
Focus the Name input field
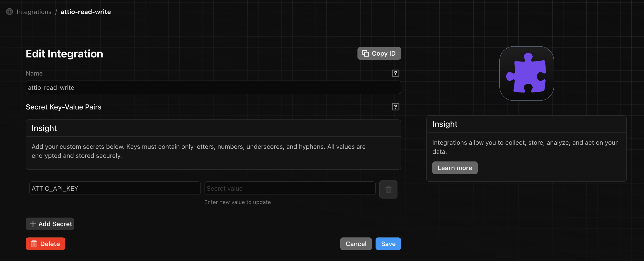tap(213, 87)
